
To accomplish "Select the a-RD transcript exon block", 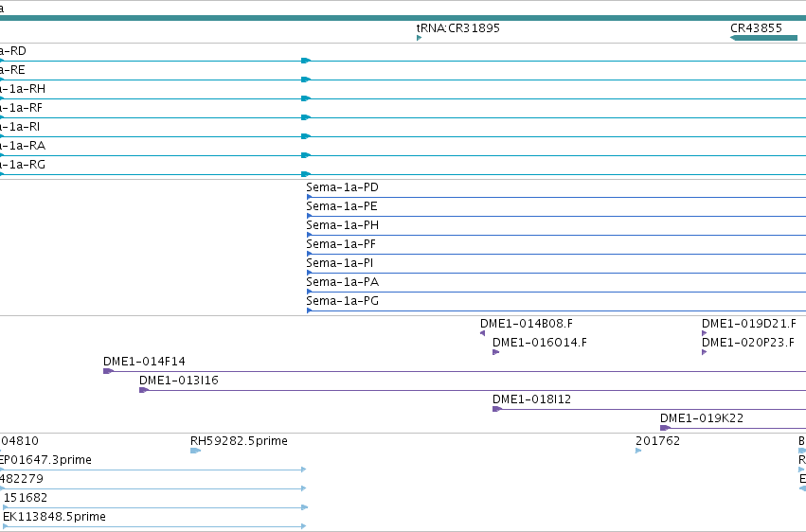I will pyautogui.click(x=306, y=61).
